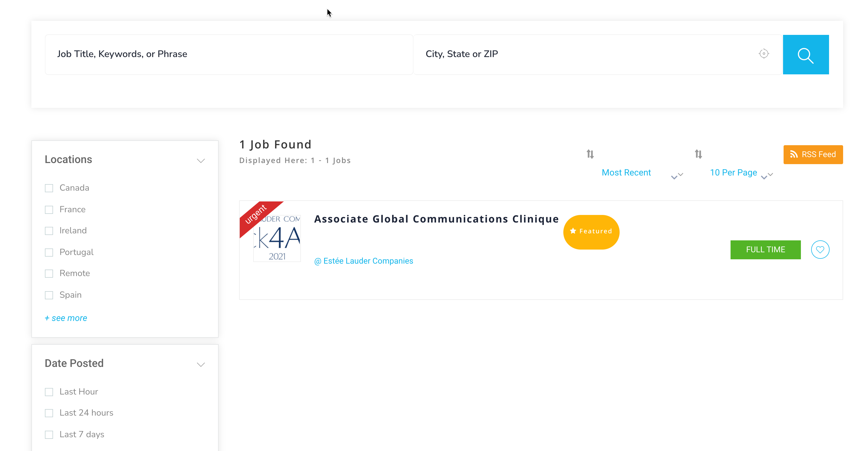The height and width of the screenshot is (451, 868).
Task: Click the sort arrows icon above 10 Per Page
Action: pos(698,154)
